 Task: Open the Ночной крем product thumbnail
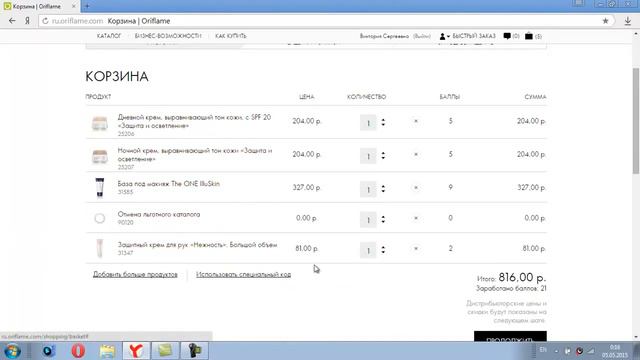100,156
